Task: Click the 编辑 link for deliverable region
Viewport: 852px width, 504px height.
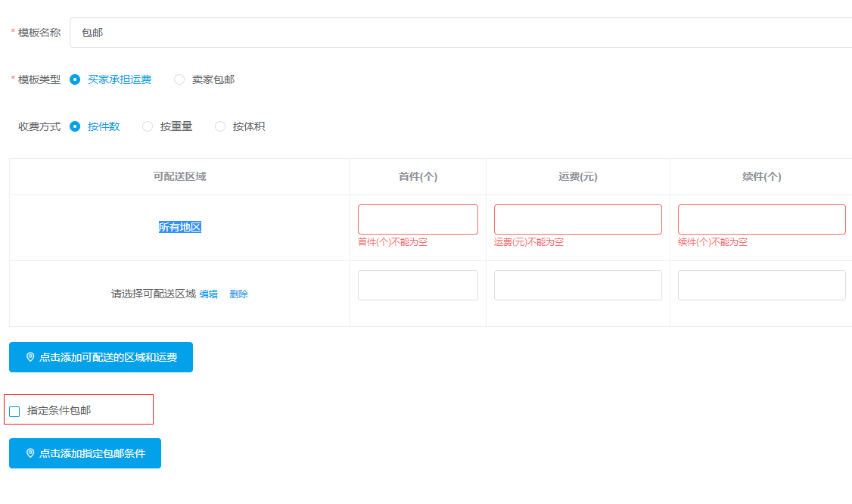Action: point(208,294)
